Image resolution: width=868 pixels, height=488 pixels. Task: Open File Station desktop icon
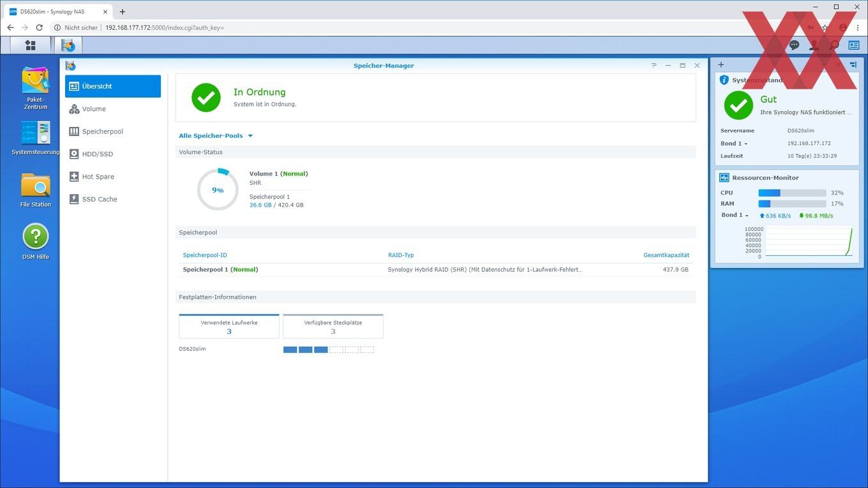coord(36,190)
